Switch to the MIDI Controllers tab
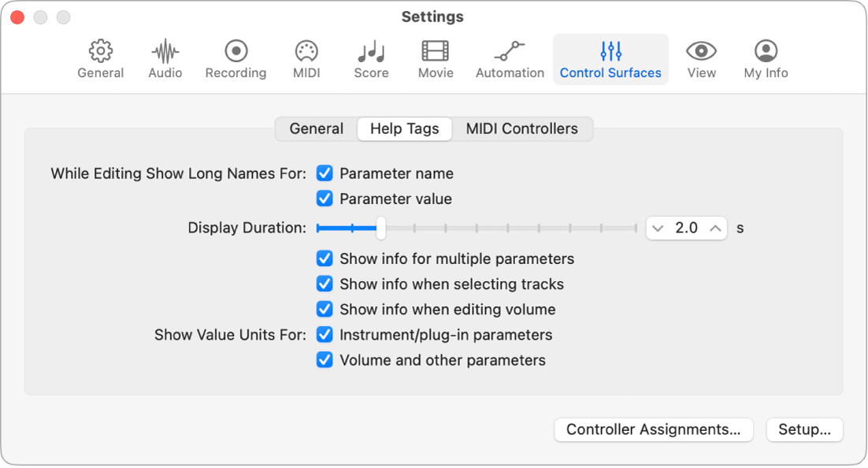 pyautogui.click(x=521, y=128)
